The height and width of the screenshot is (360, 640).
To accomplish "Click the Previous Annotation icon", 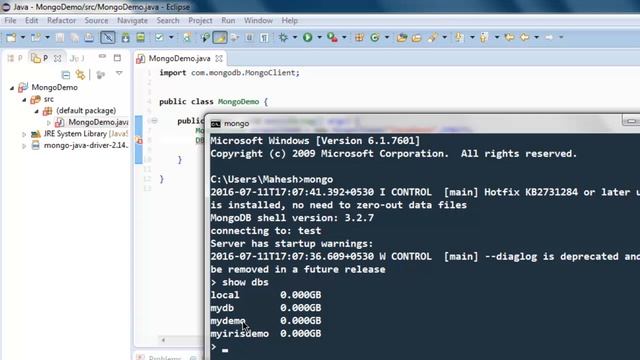I will click(484, 38).
